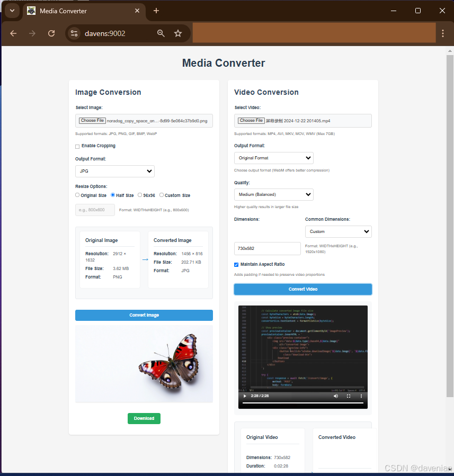Screen dimensions: 454x476
Task: Close the Media Converter tab
Action: pyautogui.click(x=137, y=11)
